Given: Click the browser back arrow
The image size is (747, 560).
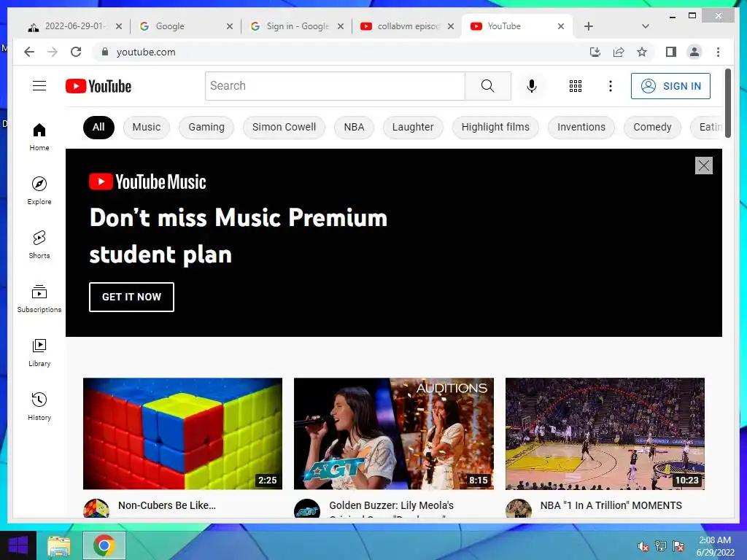Looking at the screenshot, I should 29,52.
